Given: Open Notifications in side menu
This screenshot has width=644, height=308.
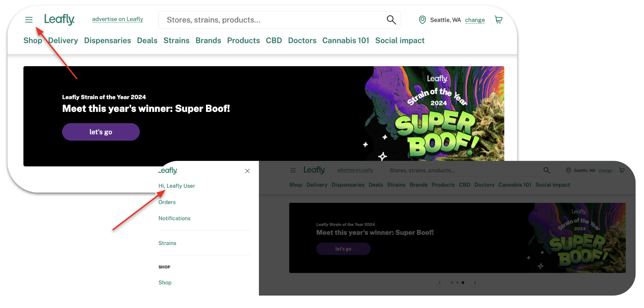Looking at the screenshot, I should [x=174, y=218].
